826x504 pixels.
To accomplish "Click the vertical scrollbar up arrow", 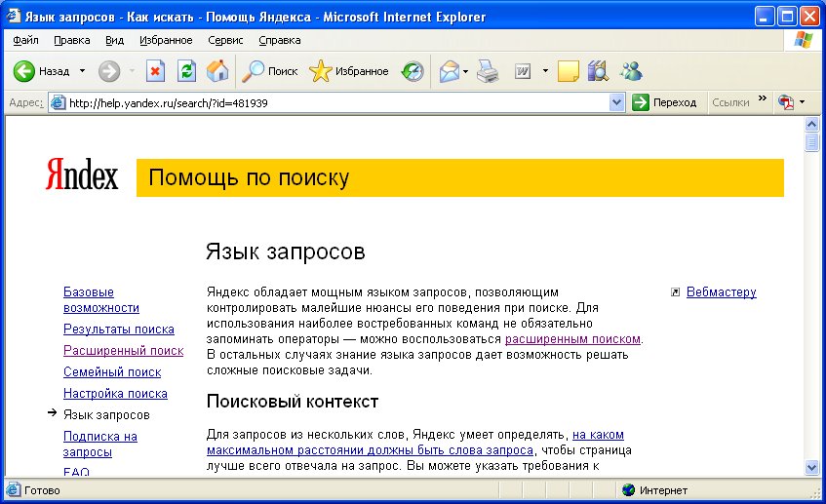I will point(811,124).
